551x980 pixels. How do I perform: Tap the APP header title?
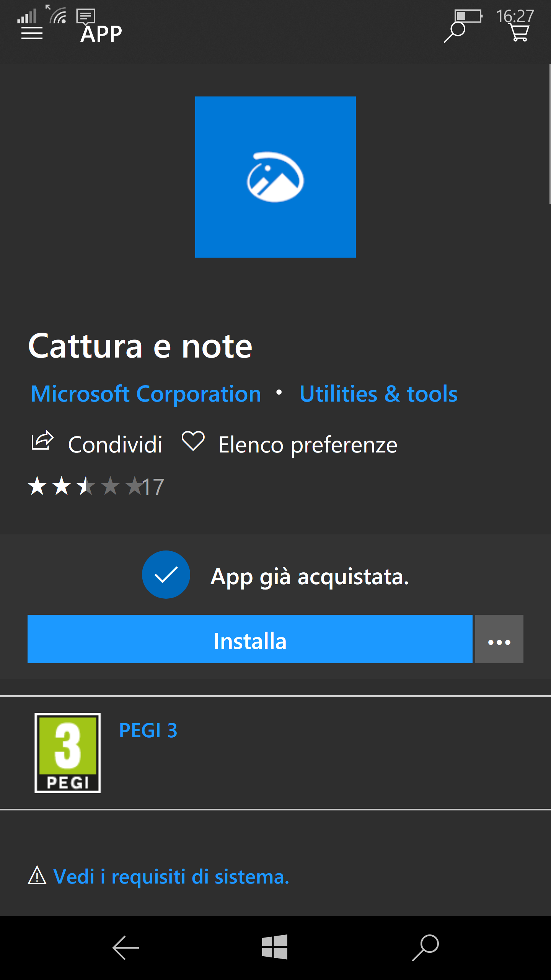click(x=101, y=34)
